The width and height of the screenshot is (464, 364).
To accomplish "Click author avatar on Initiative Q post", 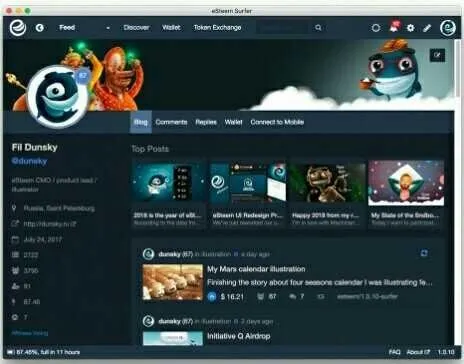I will pos(148,321).
